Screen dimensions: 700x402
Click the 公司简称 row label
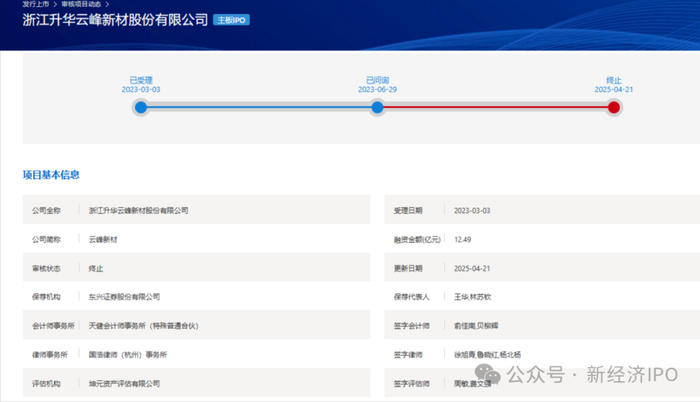tap(46, 239)
